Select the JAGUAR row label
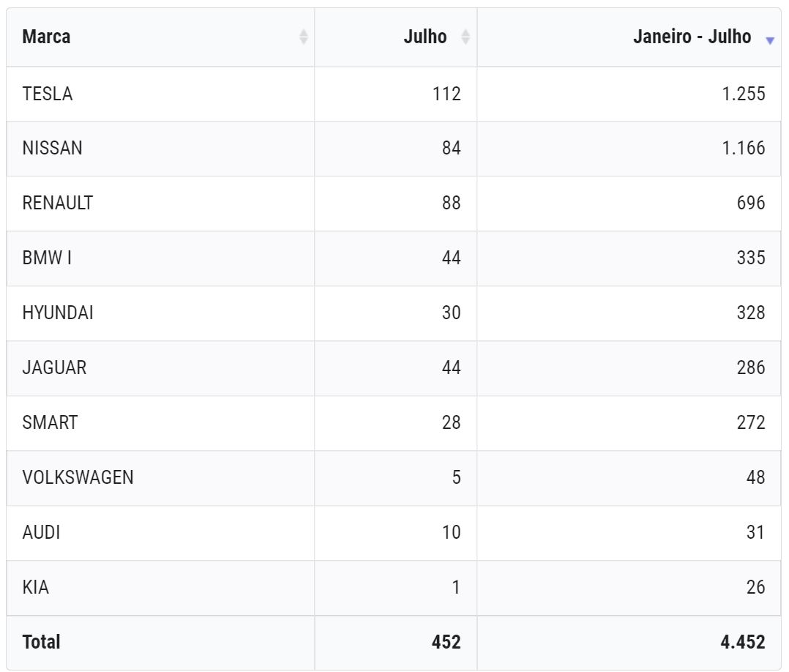 [54, 367]
